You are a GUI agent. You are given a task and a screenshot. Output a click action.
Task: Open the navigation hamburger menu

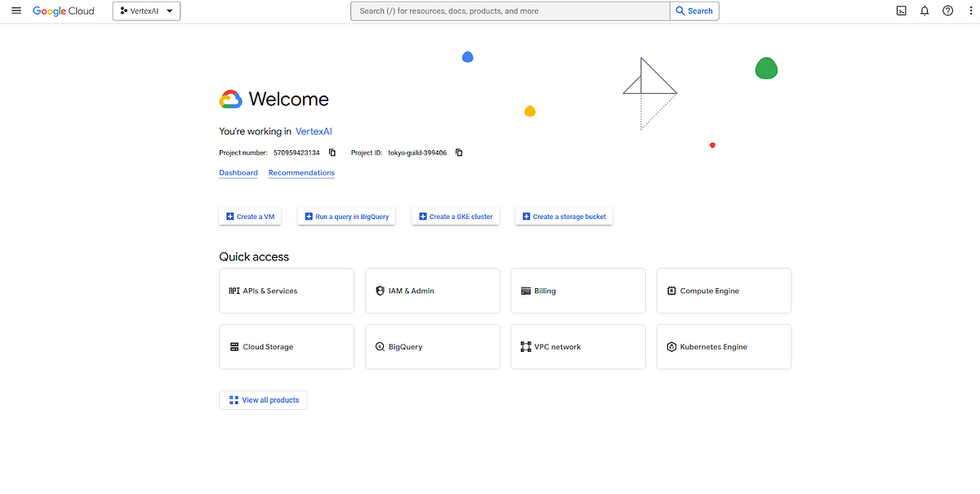pos(16,11)
